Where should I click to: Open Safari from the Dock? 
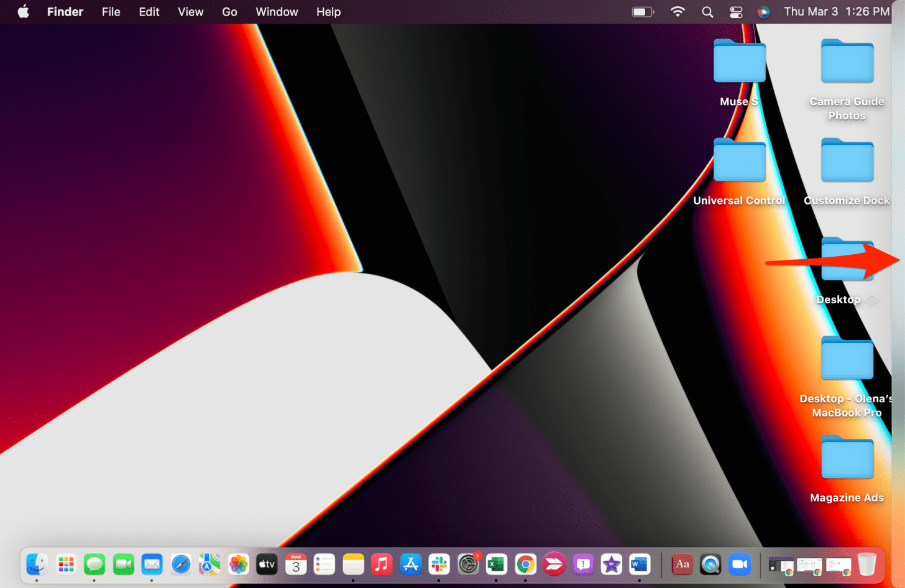pyautogui.click(x=181, y=564)
